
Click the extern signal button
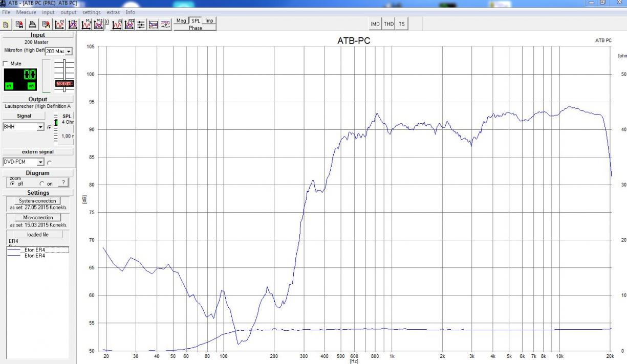pyautogui.click(x=38, y=152)
